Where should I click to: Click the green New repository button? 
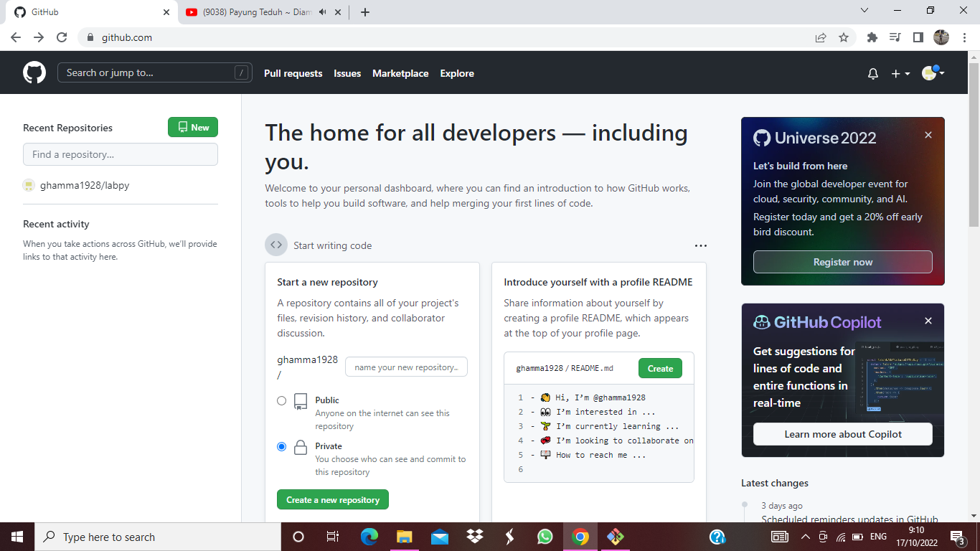[x=193, y=127]
